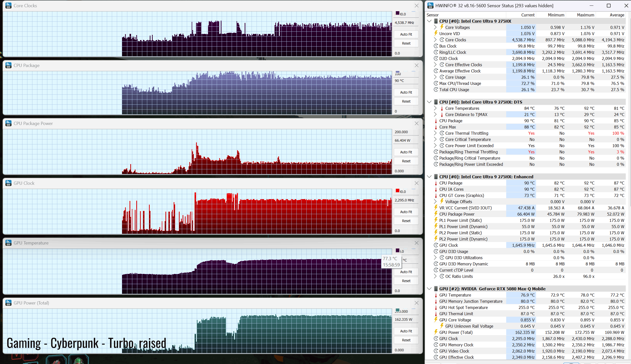The image size is (631, 364).
Task: Click the clock icon beside Bus Clock
Action: tap(436, 46)
